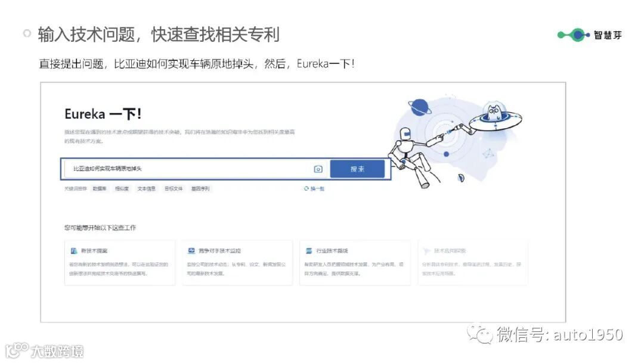This screenshot has width=644, height=363.
Task: Select the 基因序列 keyword suggestion
Action: click(x=200, y=188)
